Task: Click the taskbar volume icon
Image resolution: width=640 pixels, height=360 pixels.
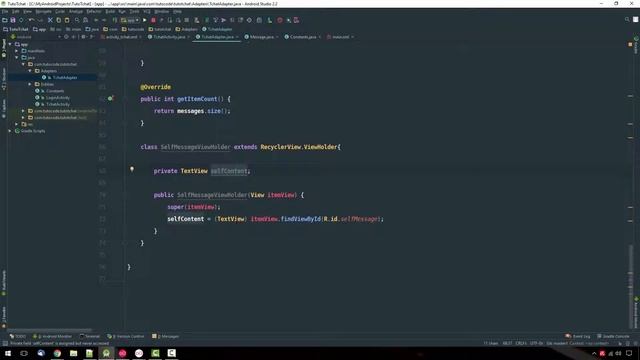Action: pyautogui.click(x=618, y=353)
